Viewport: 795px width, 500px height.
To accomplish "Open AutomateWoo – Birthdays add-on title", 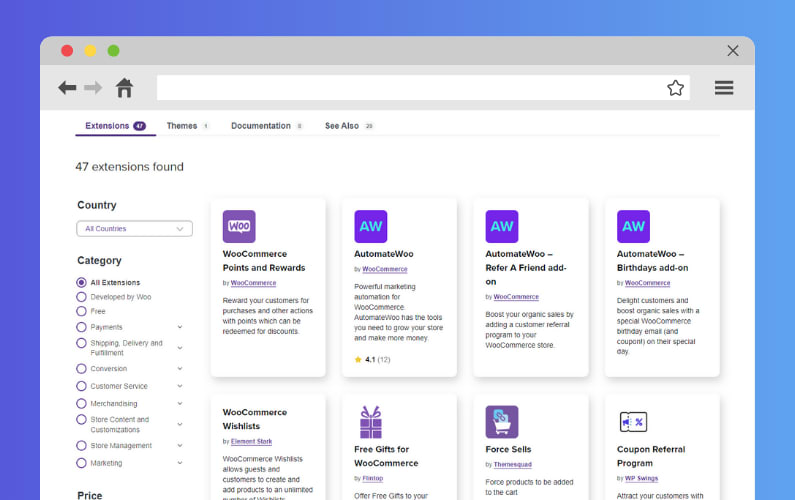I will 652,261.
